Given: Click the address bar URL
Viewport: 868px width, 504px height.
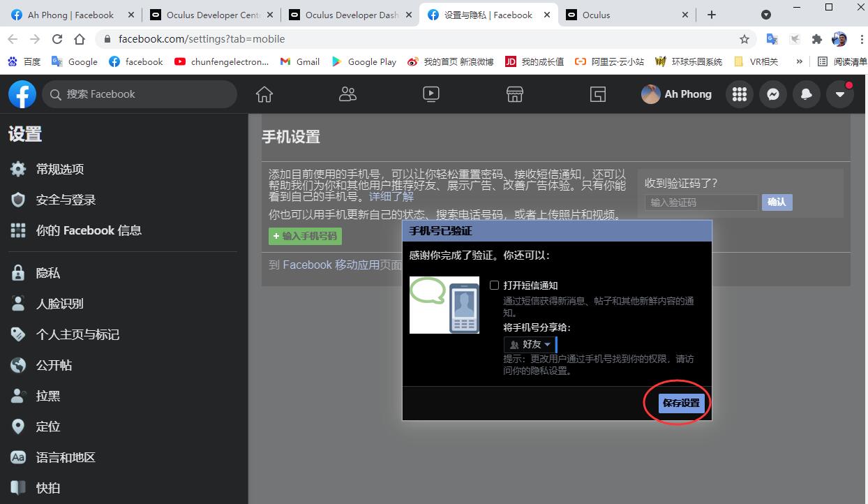Looking at the screenshot, I should [202, 39].
